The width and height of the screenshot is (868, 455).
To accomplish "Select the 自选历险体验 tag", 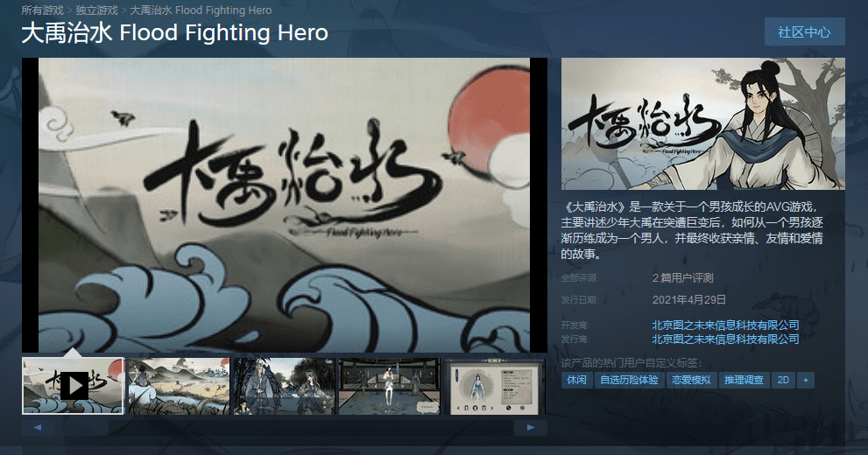I will (629, 381).
